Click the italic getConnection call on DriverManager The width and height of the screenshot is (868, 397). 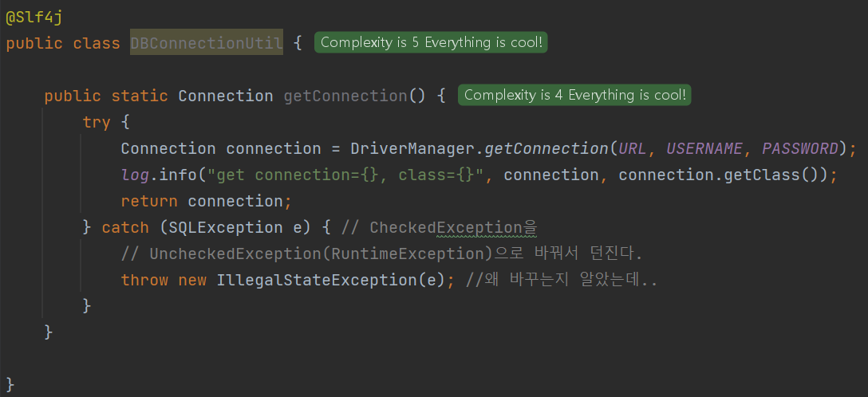[x=546, y=148]
